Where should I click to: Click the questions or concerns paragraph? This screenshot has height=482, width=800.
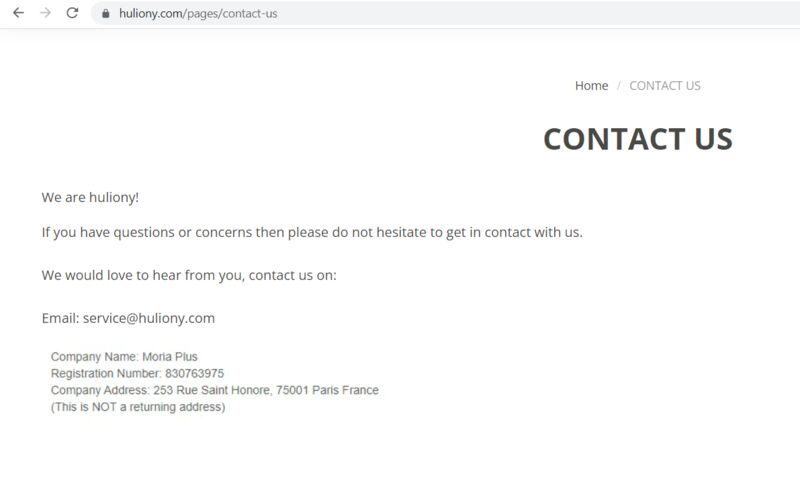[x=312, y=233]
